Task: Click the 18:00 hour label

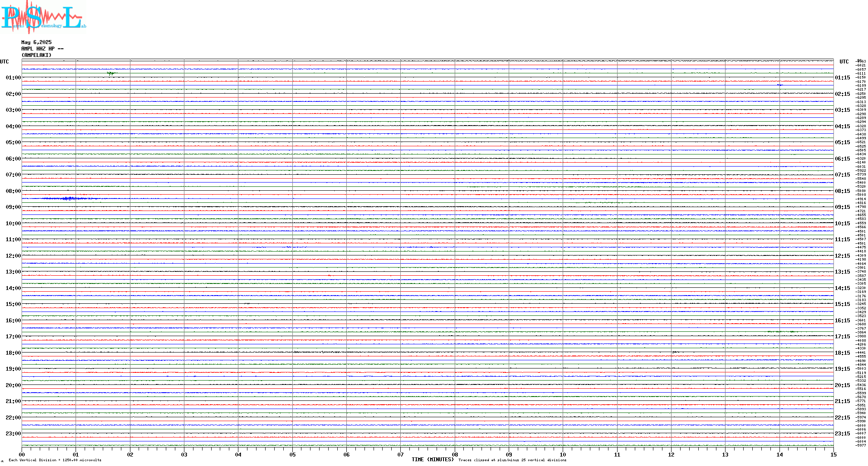Action: pos(13,353)
